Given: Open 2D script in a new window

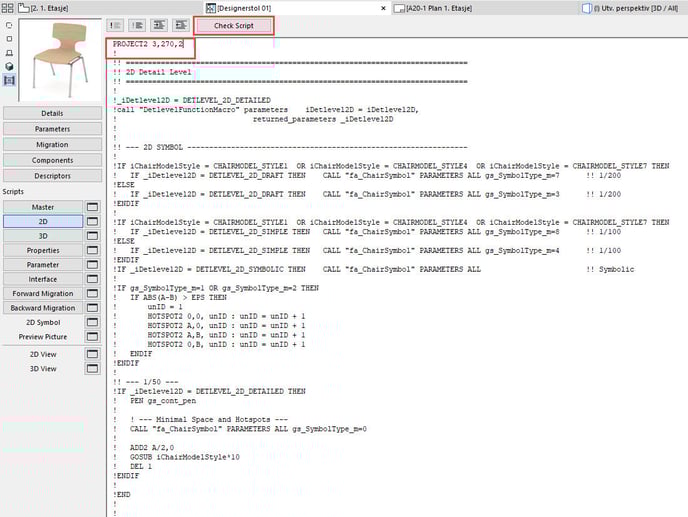Looking at the screenshot, I should click(92, 221).
